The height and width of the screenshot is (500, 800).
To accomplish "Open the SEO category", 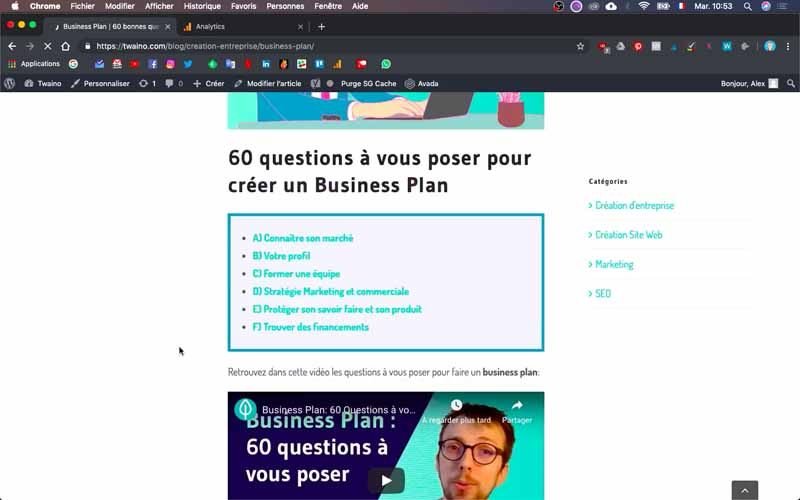I will [x=603, y=293].
